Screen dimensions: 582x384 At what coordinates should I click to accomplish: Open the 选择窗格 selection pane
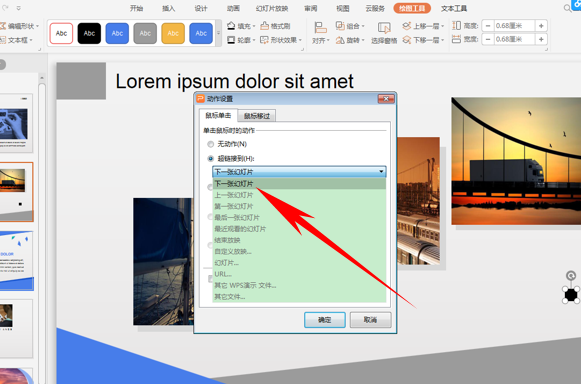point(384,33)
